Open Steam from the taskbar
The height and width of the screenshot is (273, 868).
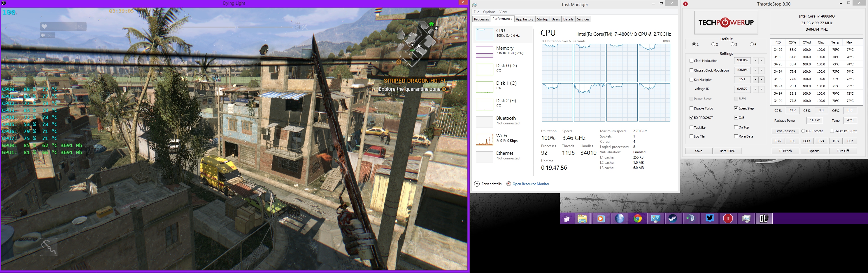coord(673,219)
